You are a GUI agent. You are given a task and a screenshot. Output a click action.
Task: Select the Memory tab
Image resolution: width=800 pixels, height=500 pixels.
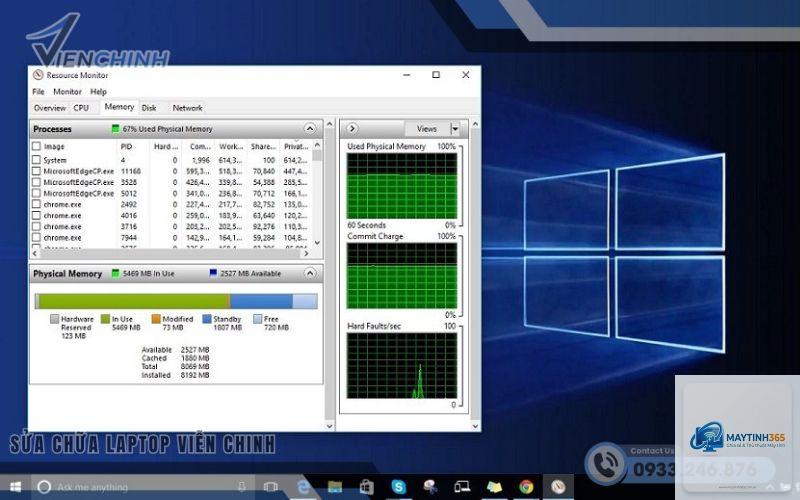[x=119, y=107]
